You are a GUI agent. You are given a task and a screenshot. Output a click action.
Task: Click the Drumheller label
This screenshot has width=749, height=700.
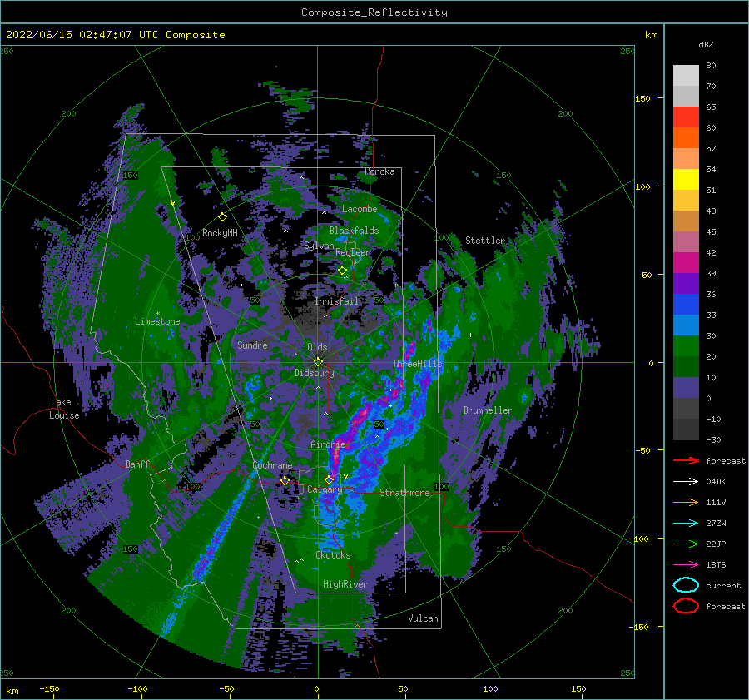pyautogui.click(x=488, y=410)
